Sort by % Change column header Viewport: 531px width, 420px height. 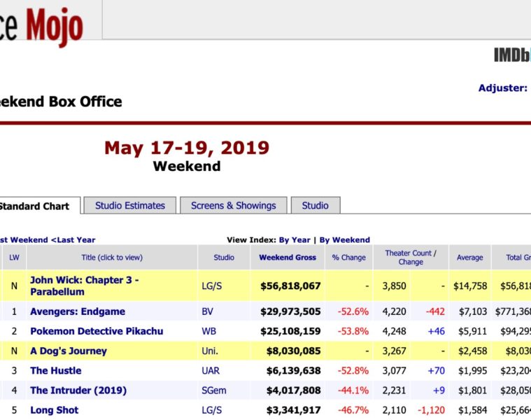[x=348, y=258]
